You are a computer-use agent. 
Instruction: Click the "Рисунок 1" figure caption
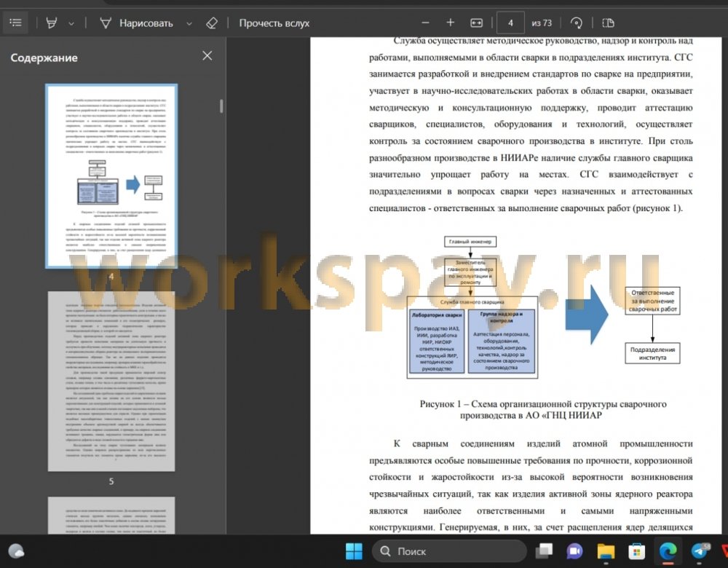tap(543, 410)
